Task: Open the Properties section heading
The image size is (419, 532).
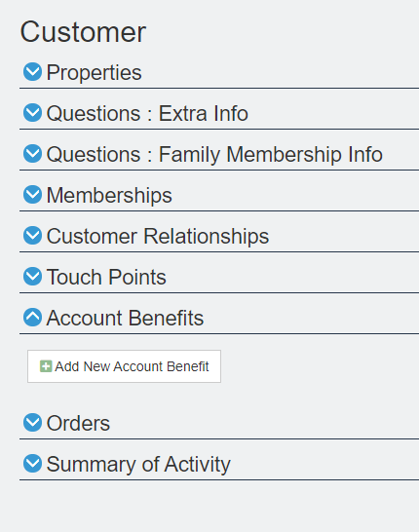Action: pos(94,73)
